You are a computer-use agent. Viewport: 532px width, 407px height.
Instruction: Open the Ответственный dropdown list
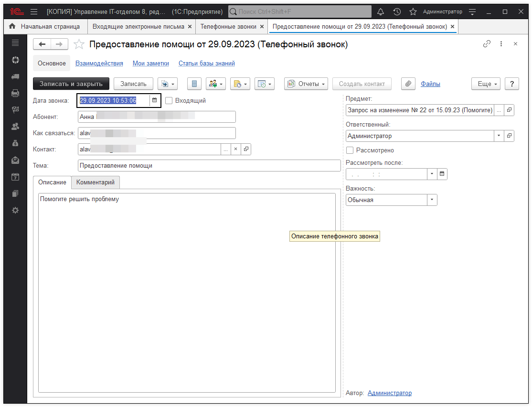pyautogui.click(x=499, y=136)
